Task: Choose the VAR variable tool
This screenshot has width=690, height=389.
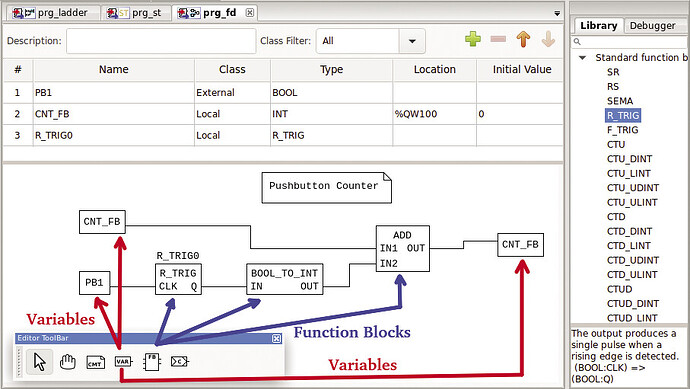Action: coord(123,362)
